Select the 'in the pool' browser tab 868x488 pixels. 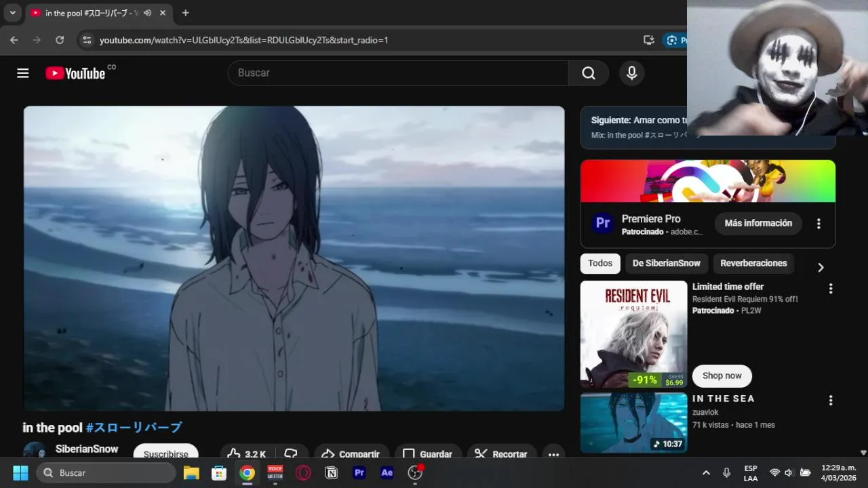coord(99,13)
